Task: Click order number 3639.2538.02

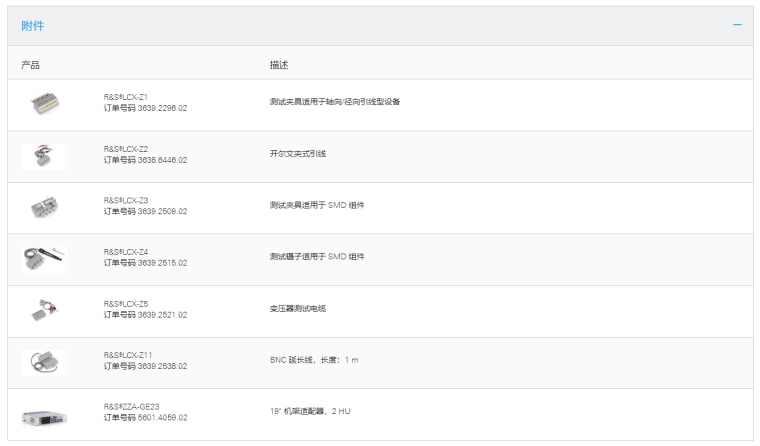Action: click(145, 366)
